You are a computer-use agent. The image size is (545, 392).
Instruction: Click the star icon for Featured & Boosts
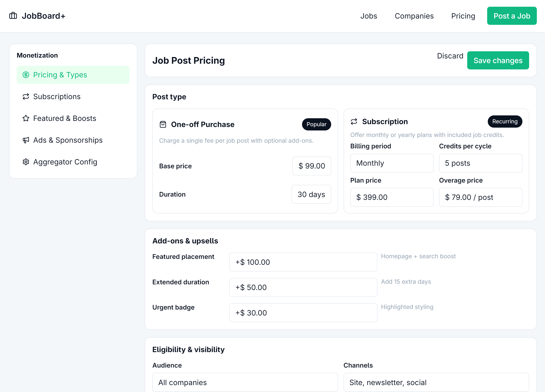tap(26, 118)
